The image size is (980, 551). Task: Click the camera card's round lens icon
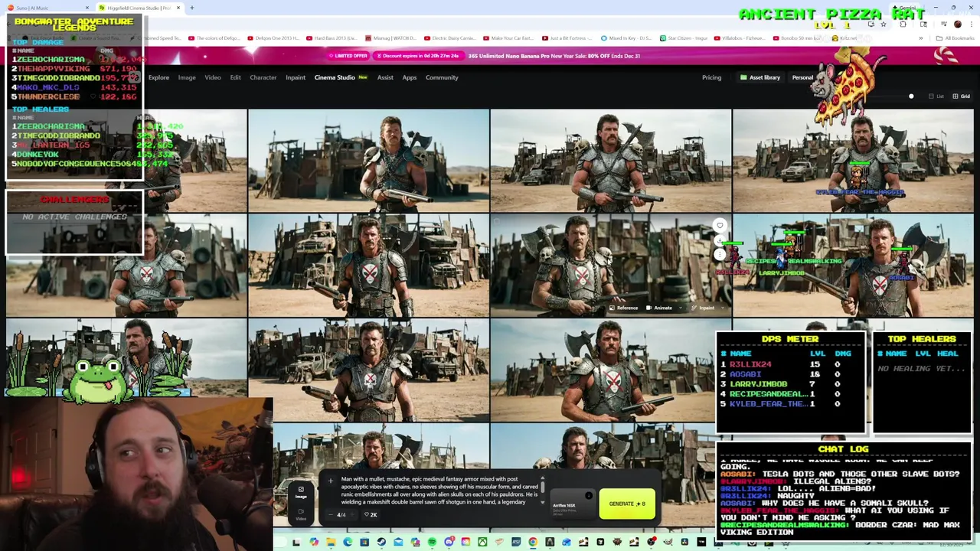[x=588, y=496]
